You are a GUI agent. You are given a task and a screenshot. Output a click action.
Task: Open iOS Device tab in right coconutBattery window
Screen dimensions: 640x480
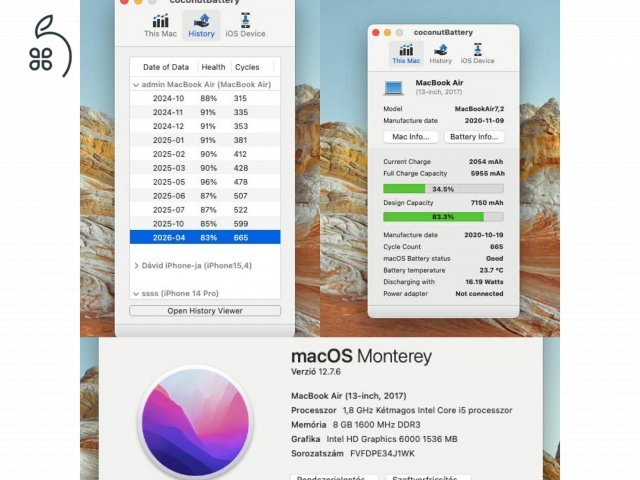pos(478,53)
